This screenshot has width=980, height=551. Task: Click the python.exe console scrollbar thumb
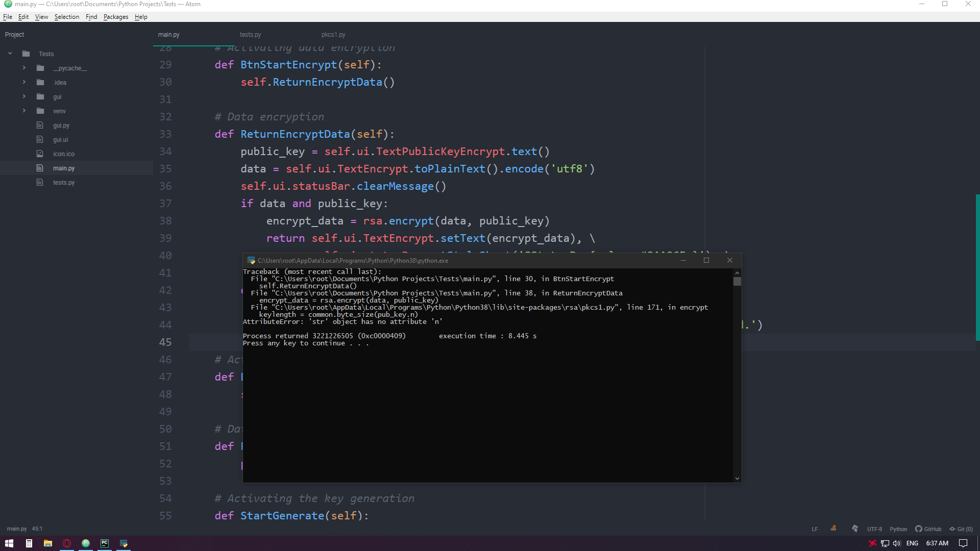737,282
